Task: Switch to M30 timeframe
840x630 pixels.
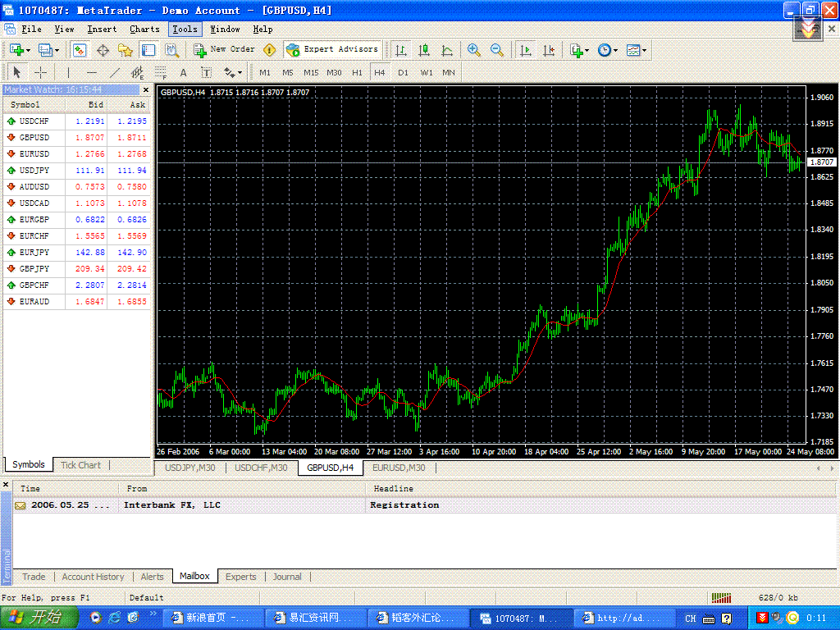Action: pos(334,72)
